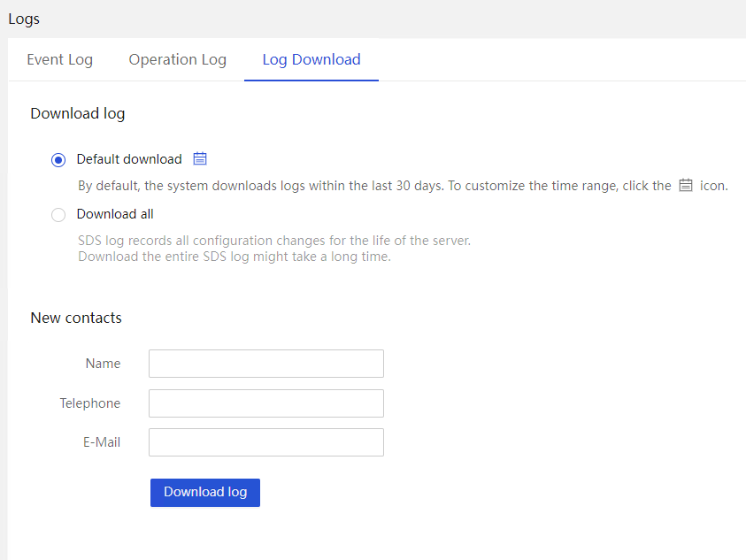Focus the Telephone input field
The image size is (746, 560).
pyautogui.click(x=266, y=403)
